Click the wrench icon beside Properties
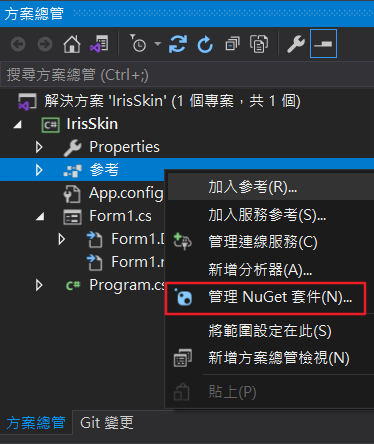Image resolution: width=374 pixels, height=444 pixels. [72, 148]
